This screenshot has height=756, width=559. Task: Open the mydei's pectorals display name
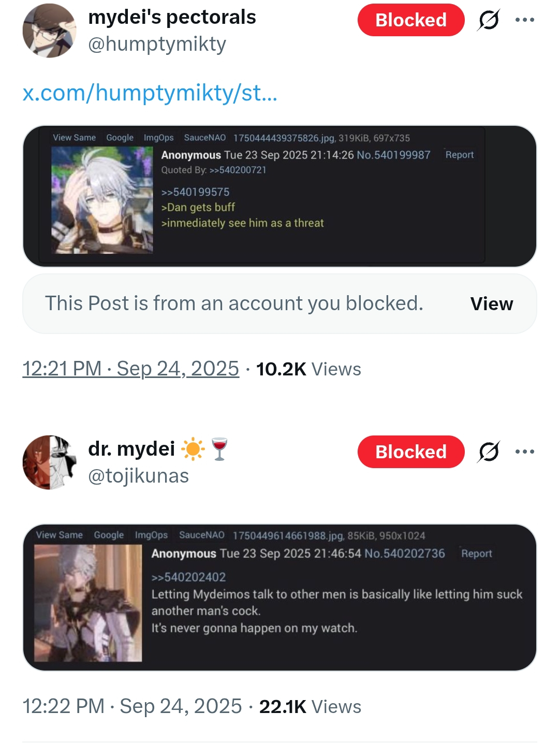pos(172,17)
